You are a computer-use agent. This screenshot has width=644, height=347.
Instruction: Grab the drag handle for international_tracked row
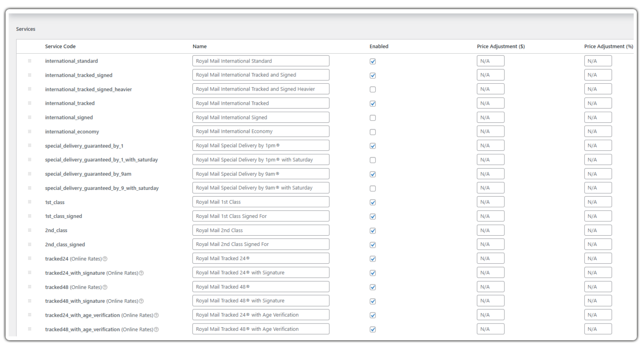(29, 103)
